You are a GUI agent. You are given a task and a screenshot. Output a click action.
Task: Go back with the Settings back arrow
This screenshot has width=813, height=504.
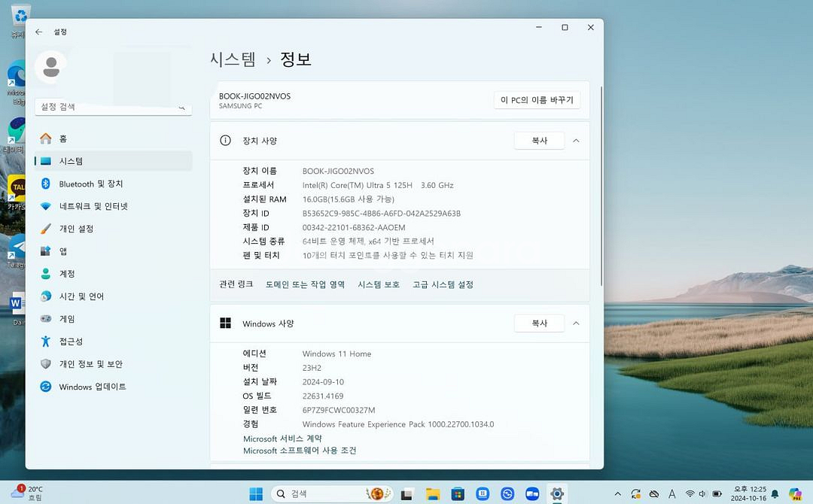pyautogui.click(x=39, y=32)
